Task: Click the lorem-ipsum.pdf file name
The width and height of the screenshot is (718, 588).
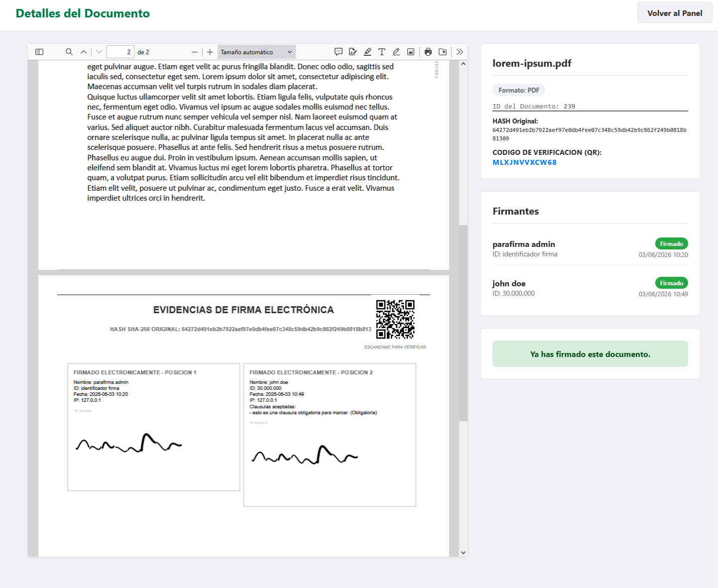Action: (x=532, y=63)
